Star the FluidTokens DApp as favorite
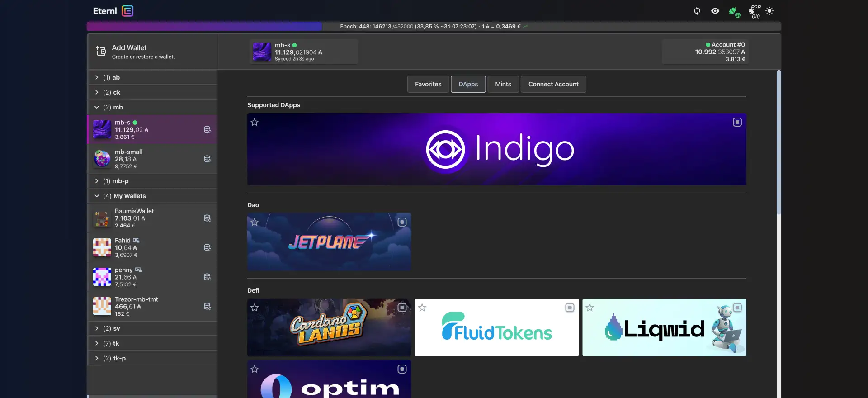Screen dimensions: 868x398 [422, 308]
